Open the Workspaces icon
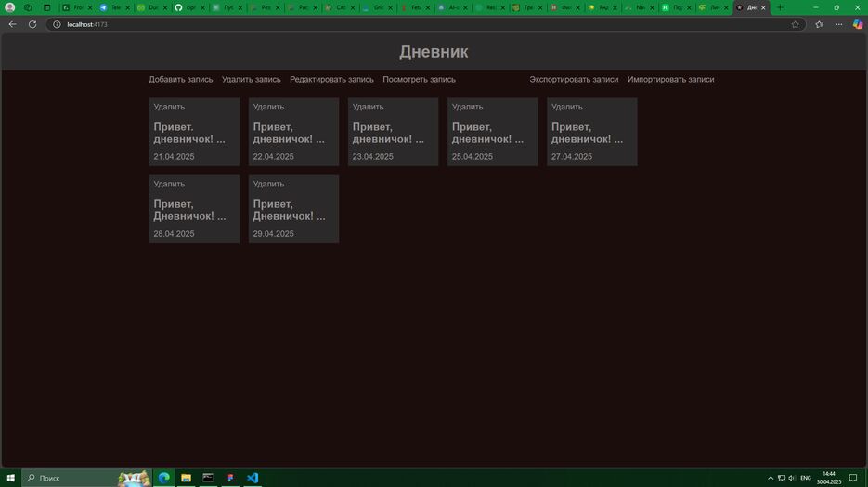The image size is (868, 487). click(28, 7)
